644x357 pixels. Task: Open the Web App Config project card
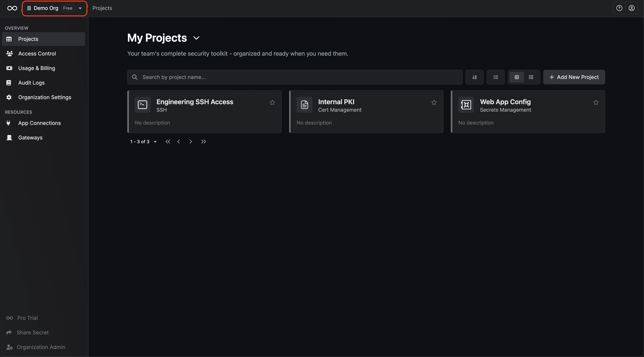528,112
